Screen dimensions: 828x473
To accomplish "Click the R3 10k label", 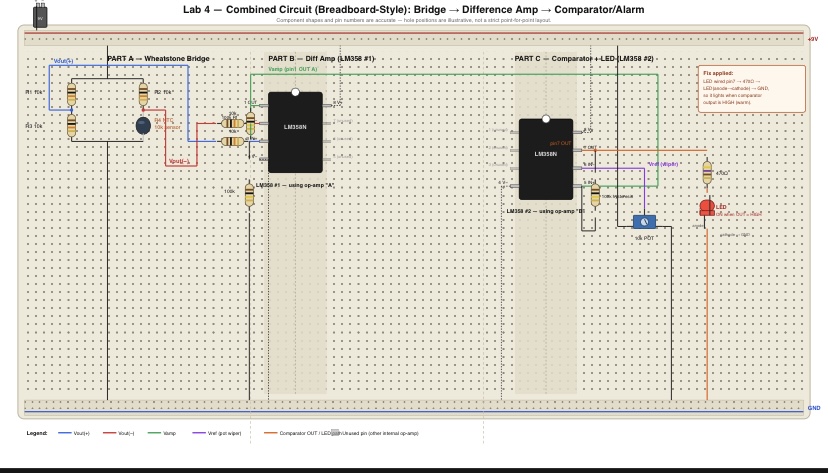I will tap(35, 126).
